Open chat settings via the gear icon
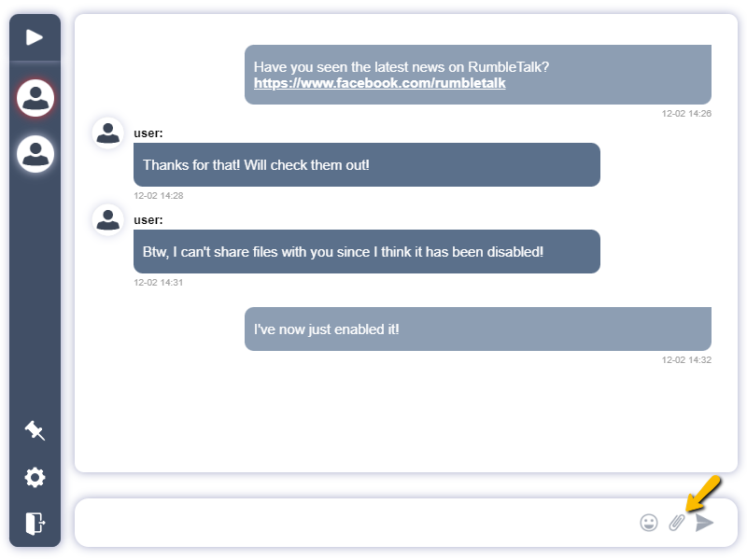The height and width of the screenshot is (560, 747). [35, 478]
